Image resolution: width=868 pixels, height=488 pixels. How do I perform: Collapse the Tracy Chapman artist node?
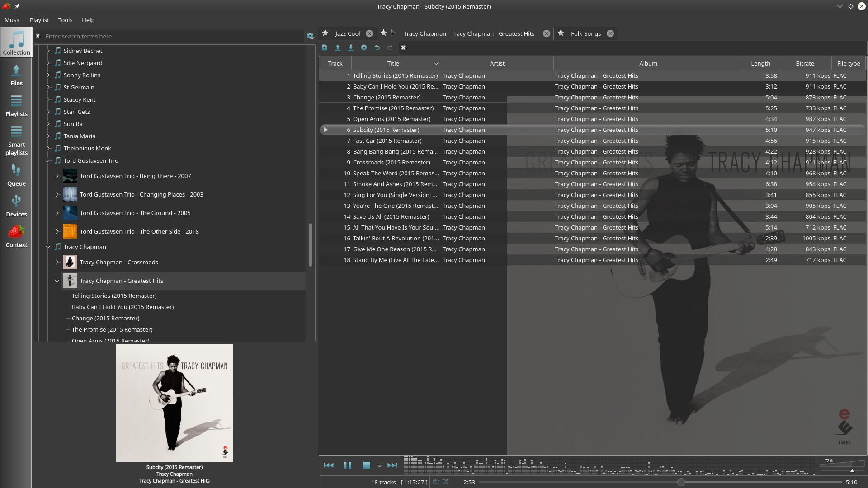click(x=48, y=247)
